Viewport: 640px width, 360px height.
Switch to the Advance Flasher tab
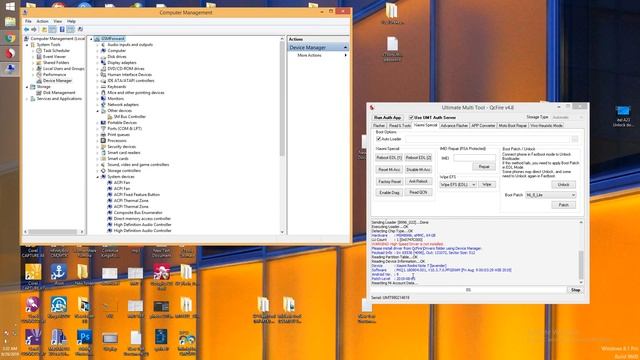pos(454,126)
